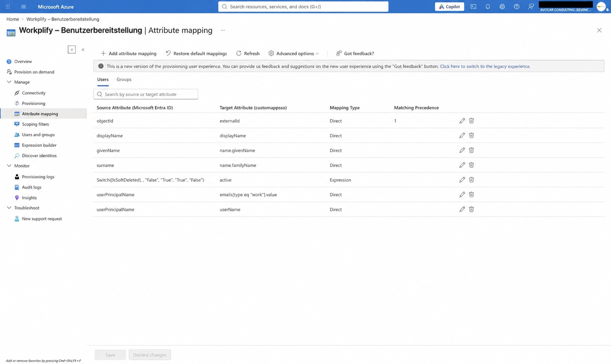Edit the displayName mapping pencil icon
This screenshot has height=364, width=611.
(x=462, y=135)
